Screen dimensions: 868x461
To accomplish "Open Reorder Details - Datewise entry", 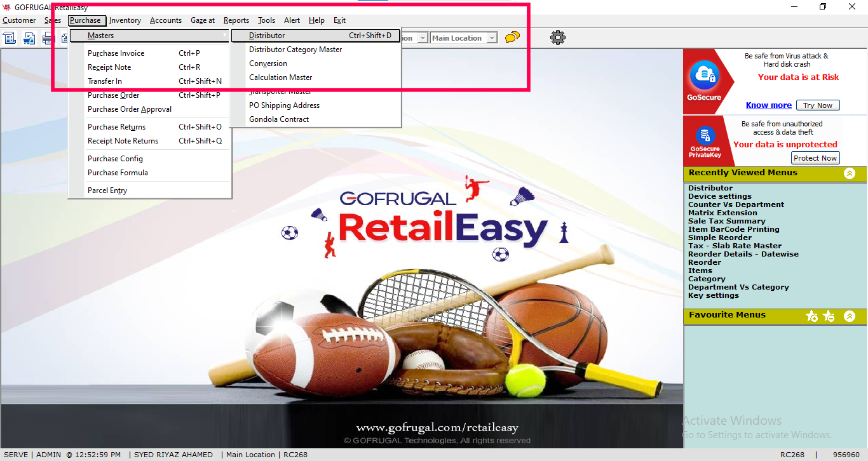I will (743, 254).
